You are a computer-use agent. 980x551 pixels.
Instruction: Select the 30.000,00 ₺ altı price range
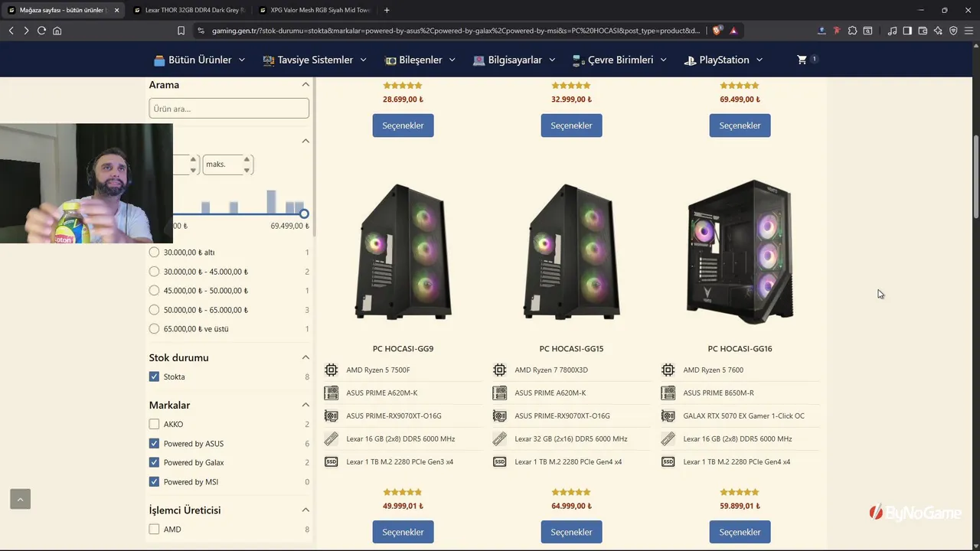pyautogui.click(x=154, y=252)
